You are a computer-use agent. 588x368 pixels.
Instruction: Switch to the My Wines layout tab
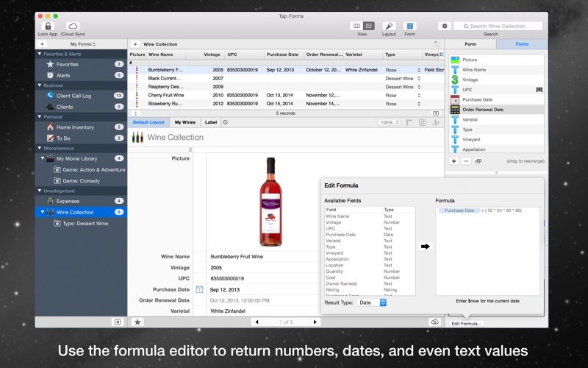coord(185,122)
